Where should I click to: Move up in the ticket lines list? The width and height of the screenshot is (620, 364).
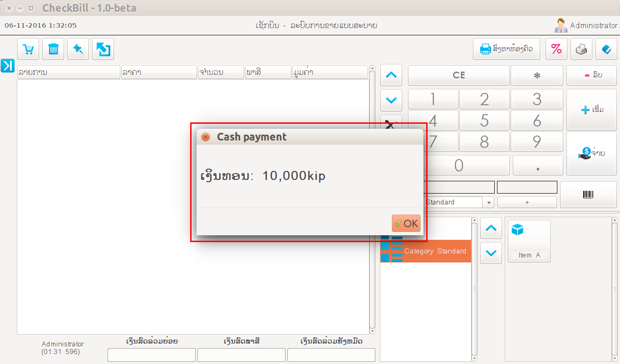coord(391,75)
